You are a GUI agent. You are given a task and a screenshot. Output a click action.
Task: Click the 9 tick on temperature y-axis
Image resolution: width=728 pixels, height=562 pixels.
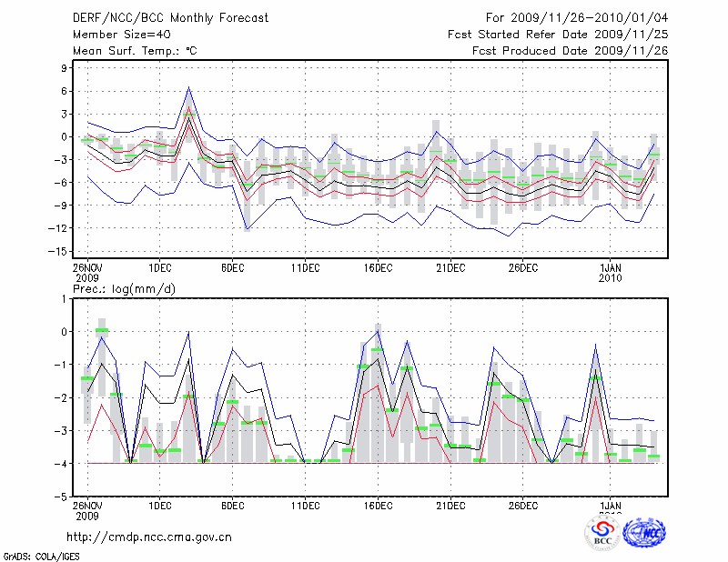tap(66, 68)
